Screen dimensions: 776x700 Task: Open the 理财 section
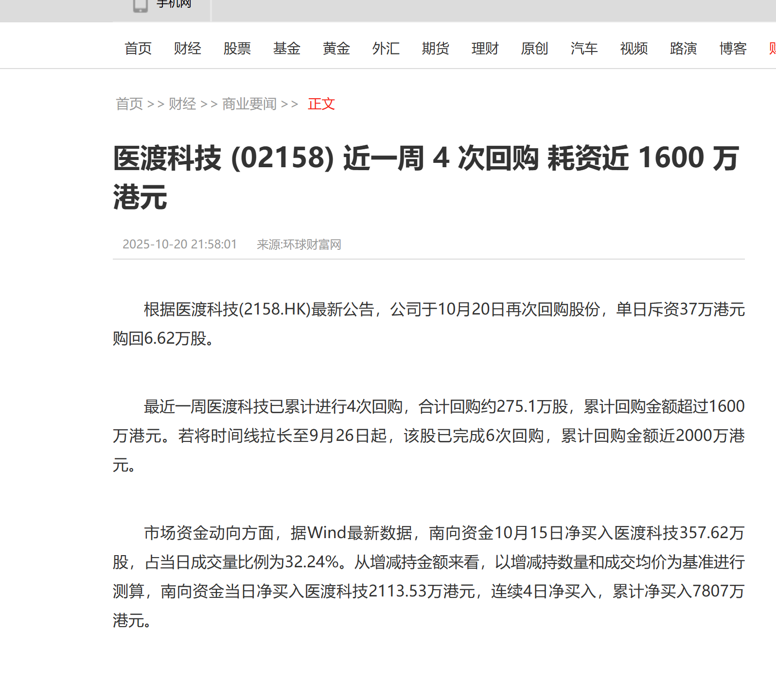click(x=485, y=49)
